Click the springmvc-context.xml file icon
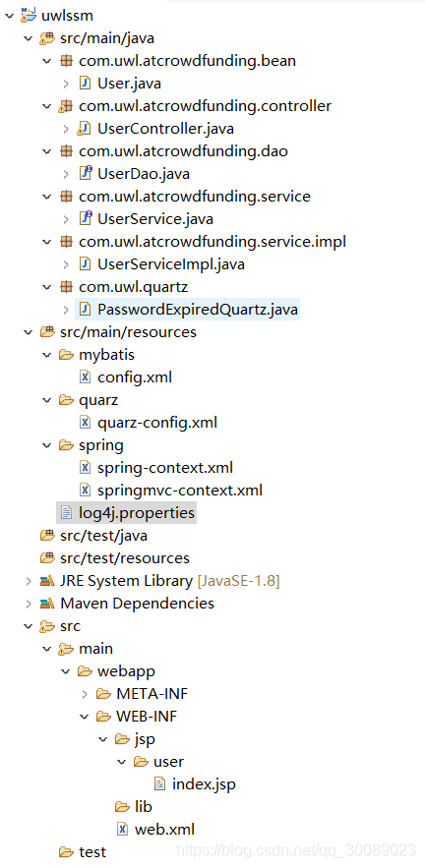This screenshot has height=868, width=425. pyautogui.click(x=85, y=491)
